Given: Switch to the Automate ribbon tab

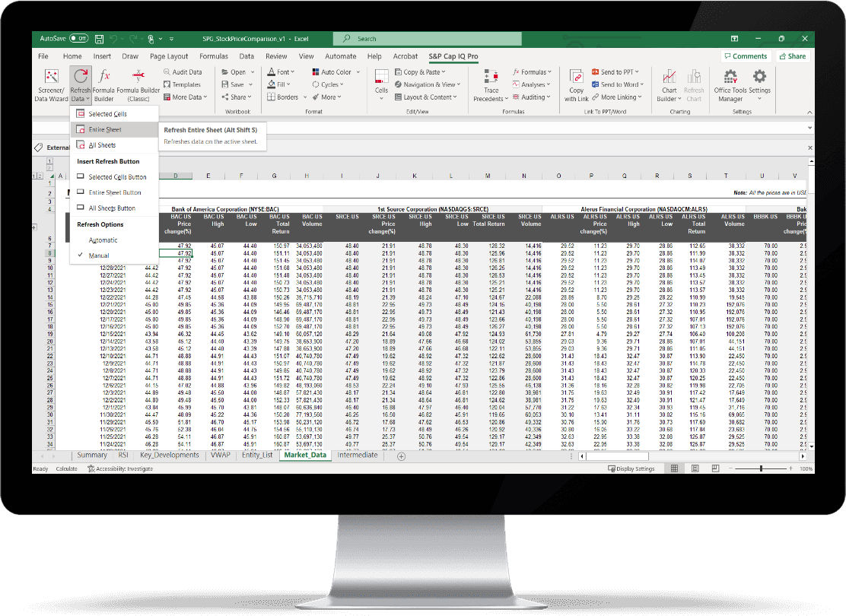Looking at the screenshot, I should pos(340,56).
